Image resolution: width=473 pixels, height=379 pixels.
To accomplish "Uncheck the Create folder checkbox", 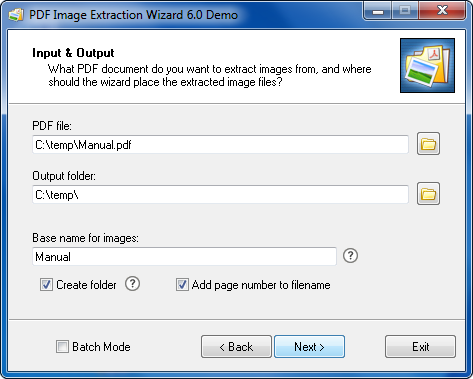I will point(46,285).
